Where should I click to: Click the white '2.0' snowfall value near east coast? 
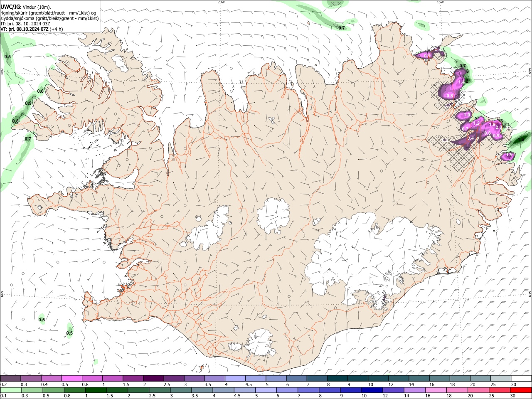pos(499,128)
